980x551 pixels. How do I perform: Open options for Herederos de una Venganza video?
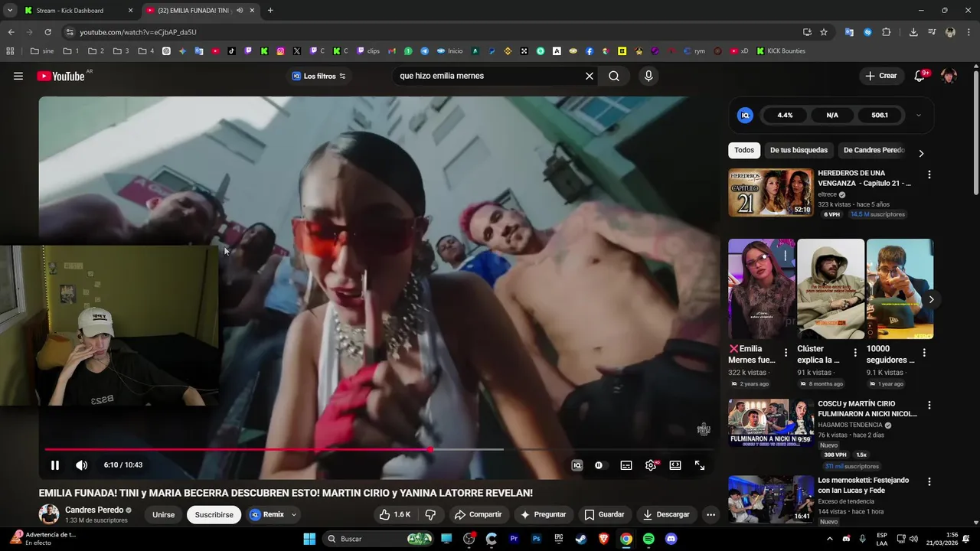pyautogui.click(x=929, y=174)
